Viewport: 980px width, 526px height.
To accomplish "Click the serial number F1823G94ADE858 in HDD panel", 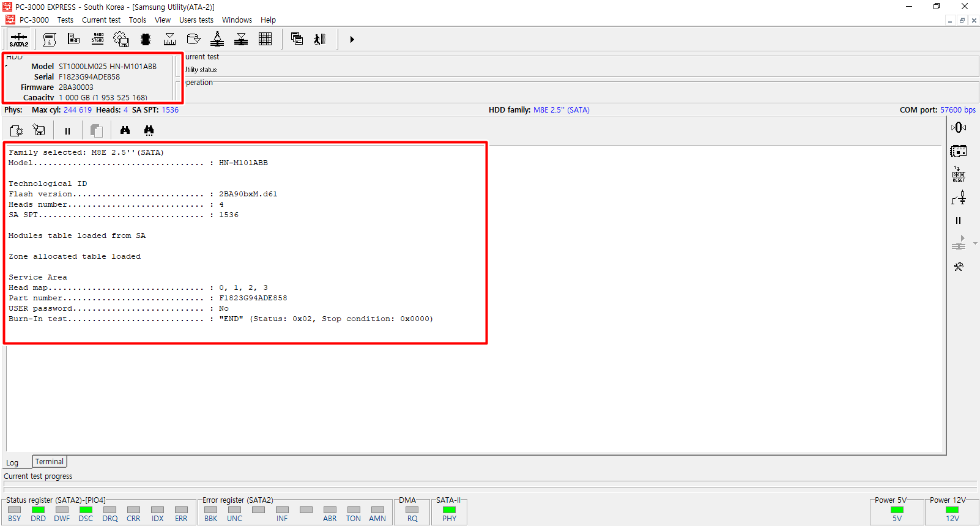I will pyautogui.click(x=89, y=77).
